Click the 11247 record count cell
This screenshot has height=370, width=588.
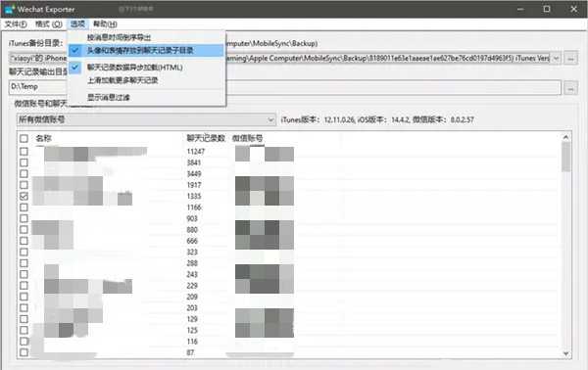195,152
